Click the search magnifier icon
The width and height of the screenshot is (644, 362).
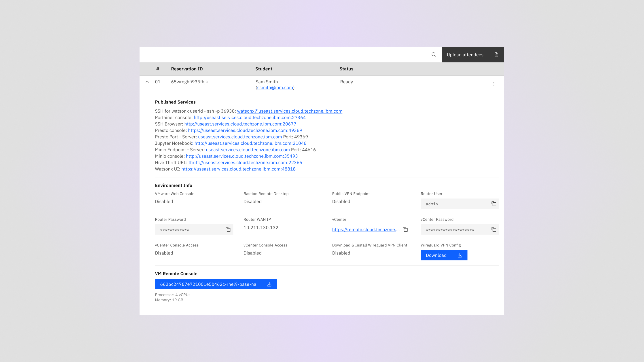(434, 55)
